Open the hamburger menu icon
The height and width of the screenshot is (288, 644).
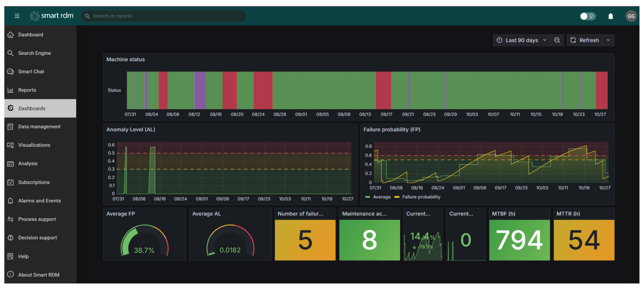point(17,16)
